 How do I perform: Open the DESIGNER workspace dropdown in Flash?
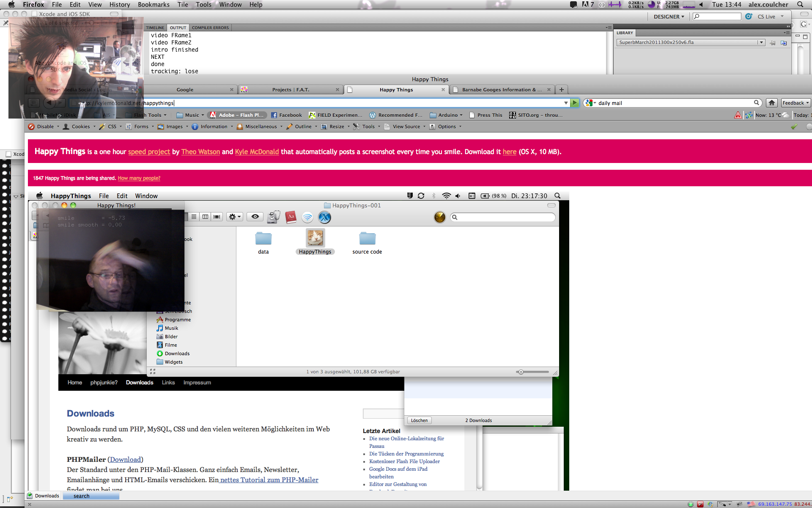[669, 17]
